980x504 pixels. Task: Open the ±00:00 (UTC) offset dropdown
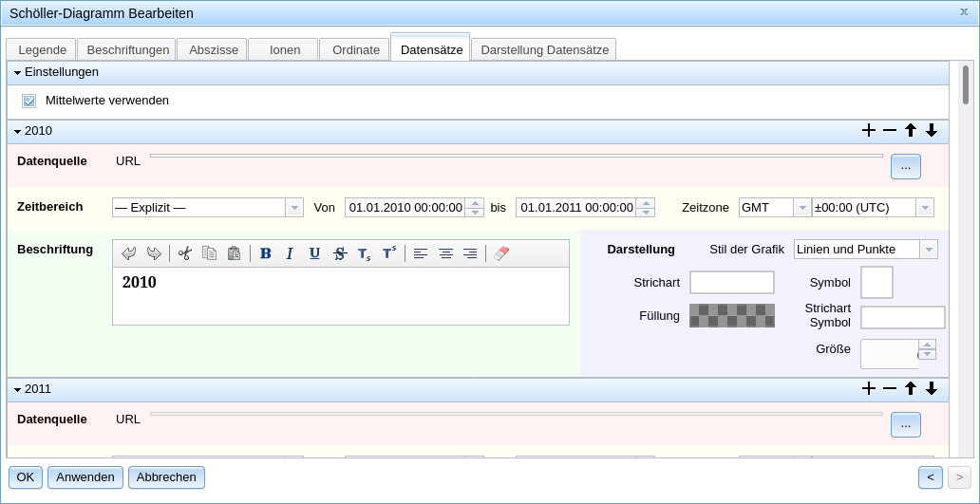(x=925, y=207)
